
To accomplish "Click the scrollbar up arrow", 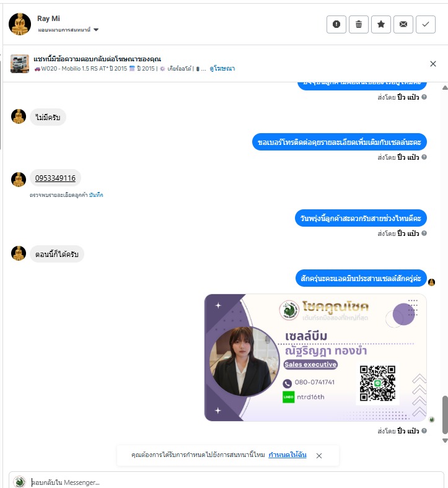I will coord(445,88).
